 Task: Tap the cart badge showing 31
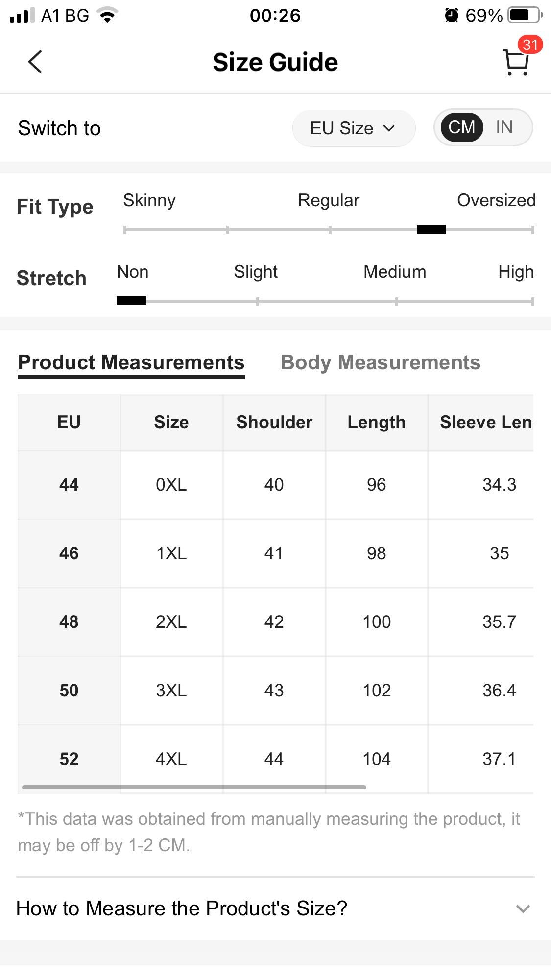[x=530, y=45]
